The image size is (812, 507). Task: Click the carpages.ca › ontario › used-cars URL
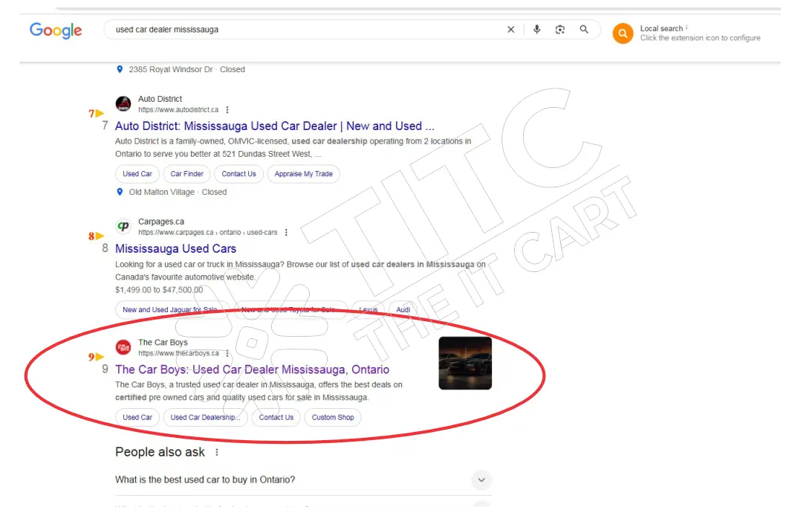(208, 232)
